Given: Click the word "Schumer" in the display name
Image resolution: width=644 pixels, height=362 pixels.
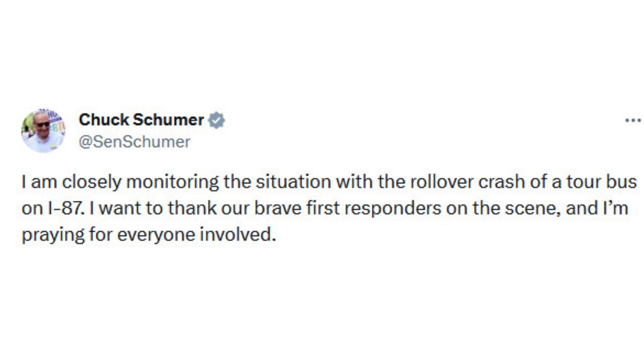Looking at the screenshot, I should (168, 120).
